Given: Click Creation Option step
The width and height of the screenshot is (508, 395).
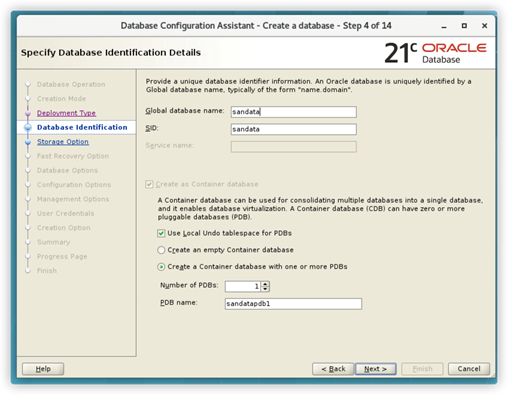Looking at the screenshot, I should point(63,228).
